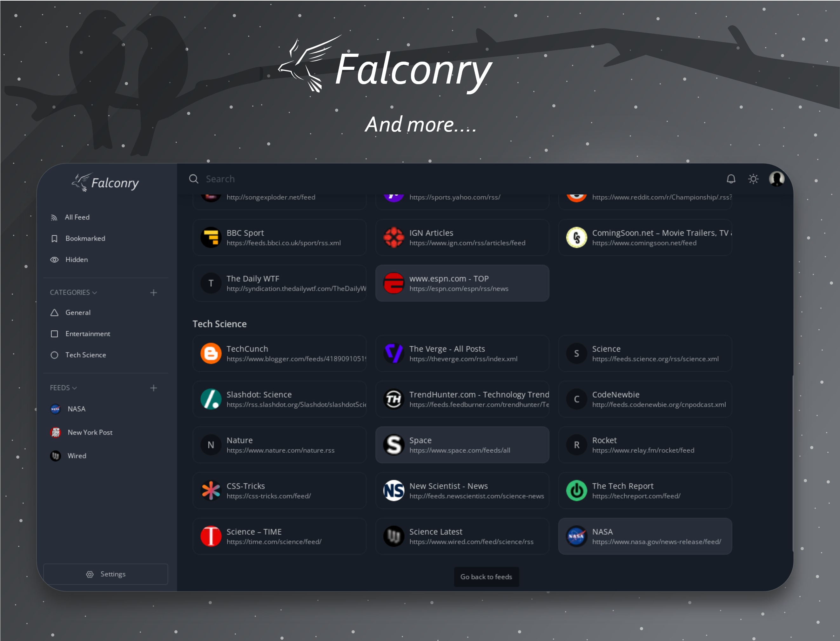Select The Daily WTF feed title

pyautogui.click(x=252, y=279)
